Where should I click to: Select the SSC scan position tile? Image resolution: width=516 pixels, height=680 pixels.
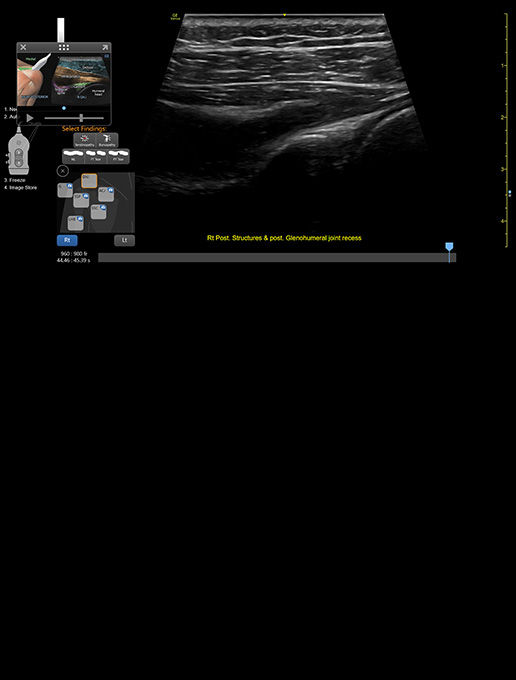pos(98,212)
